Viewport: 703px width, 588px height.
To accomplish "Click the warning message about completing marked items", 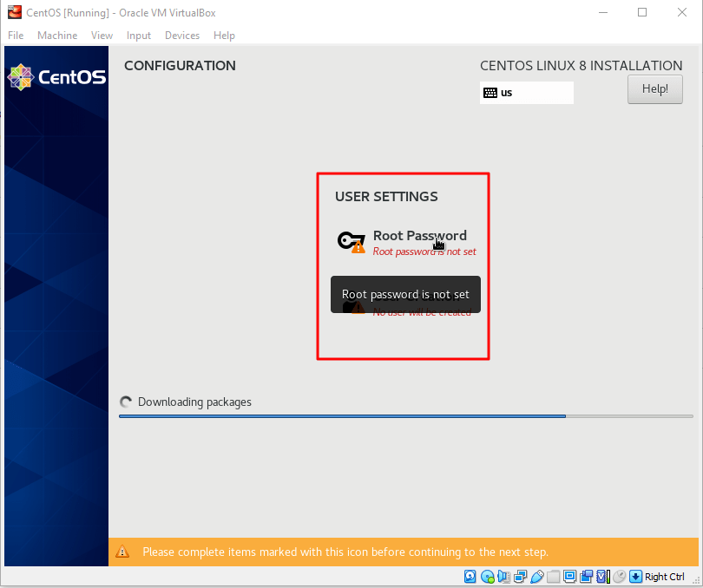I will click(x=345, y=552).
